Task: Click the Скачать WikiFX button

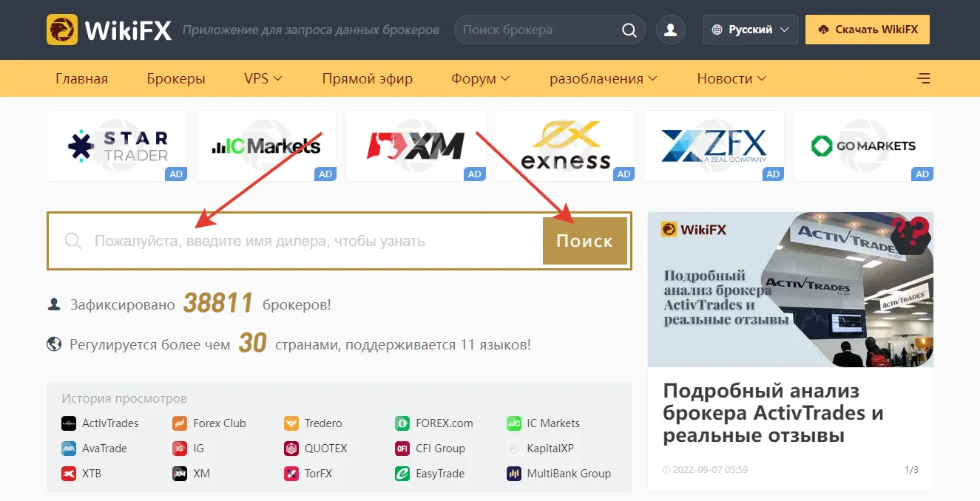Action: coord(868,30)
